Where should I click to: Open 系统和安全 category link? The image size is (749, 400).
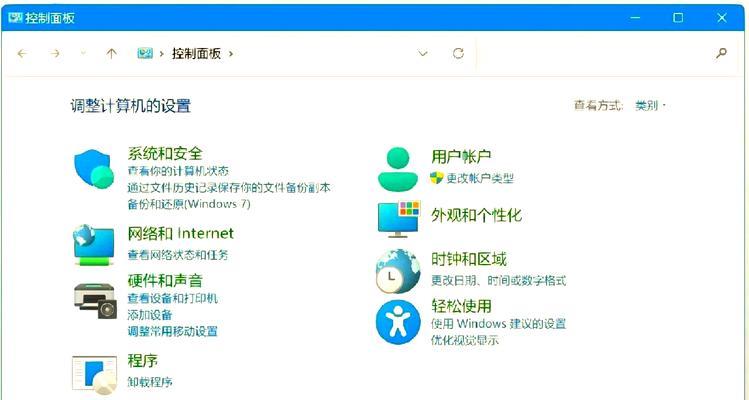[x=165, y=153]
